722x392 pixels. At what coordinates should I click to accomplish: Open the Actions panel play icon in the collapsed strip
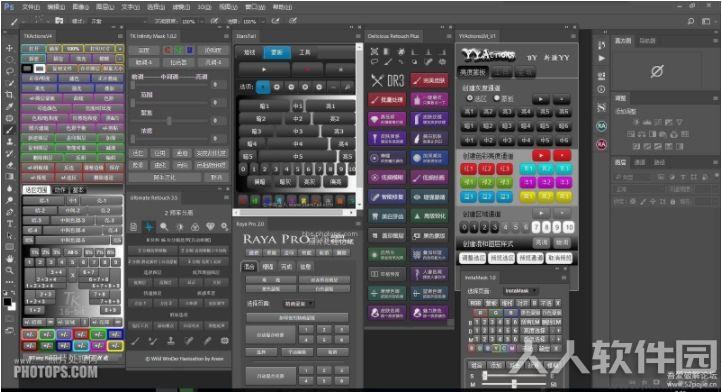click(x=601, y=59)
